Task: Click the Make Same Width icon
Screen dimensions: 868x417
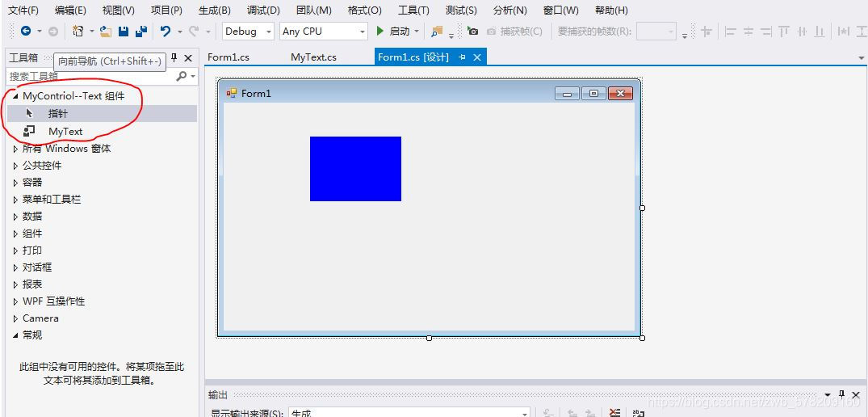Action: pos(844,32)
